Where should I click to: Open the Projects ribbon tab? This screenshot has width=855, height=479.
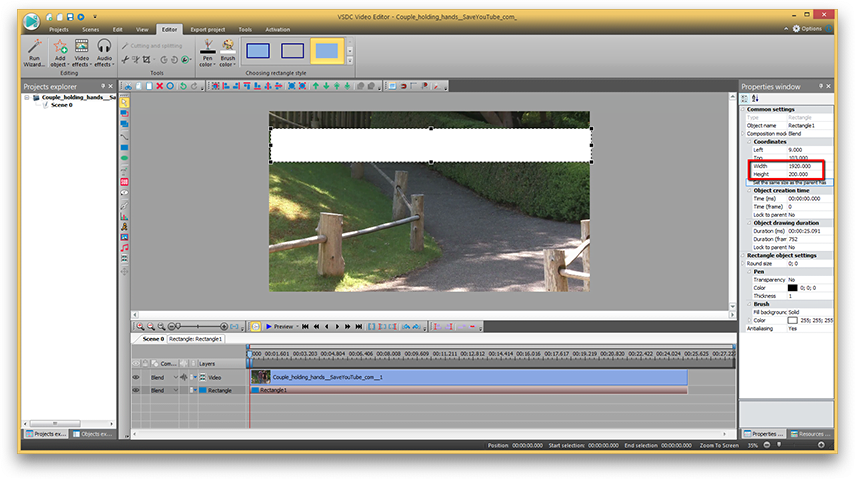(x=59, y=29)
